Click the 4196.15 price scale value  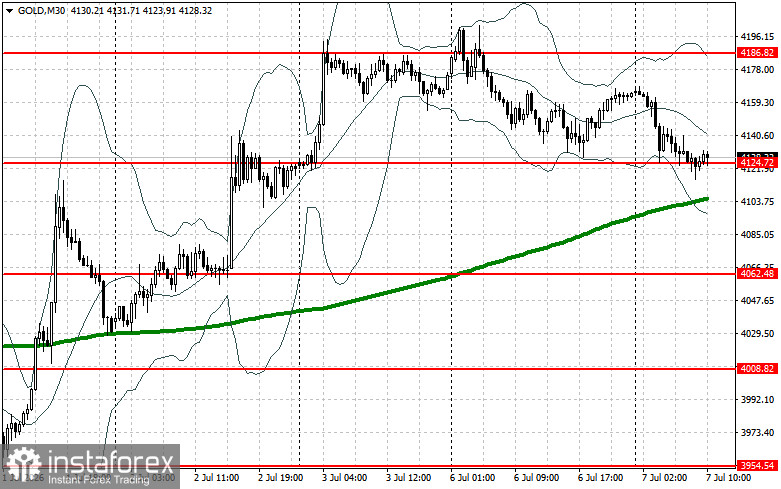coord(757,37)
